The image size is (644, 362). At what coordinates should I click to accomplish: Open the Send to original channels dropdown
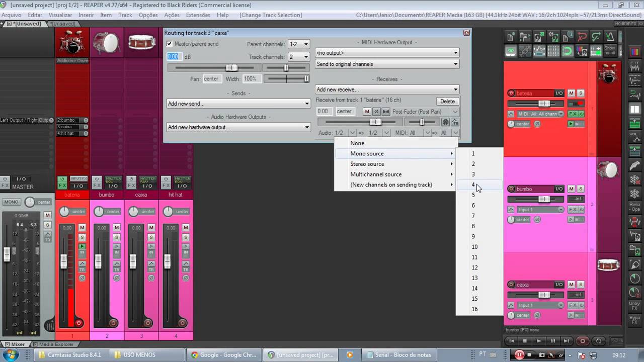(x=387, y=64)
